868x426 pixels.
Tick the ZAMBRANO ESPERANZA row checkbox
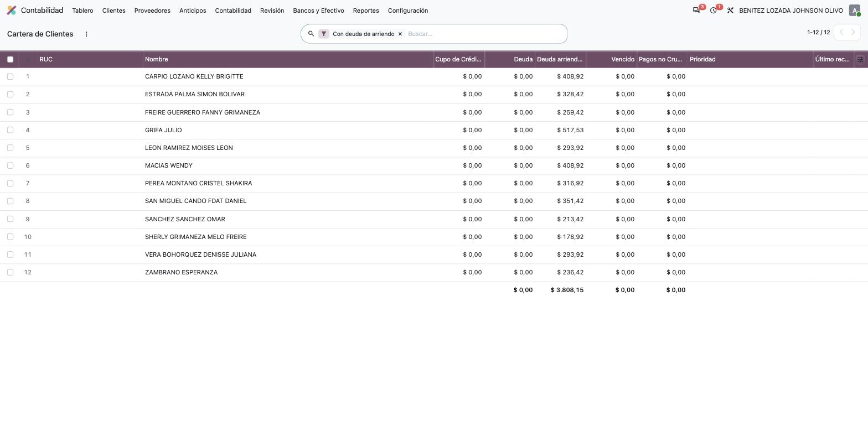pyautogui.click(x=10, y=272)
